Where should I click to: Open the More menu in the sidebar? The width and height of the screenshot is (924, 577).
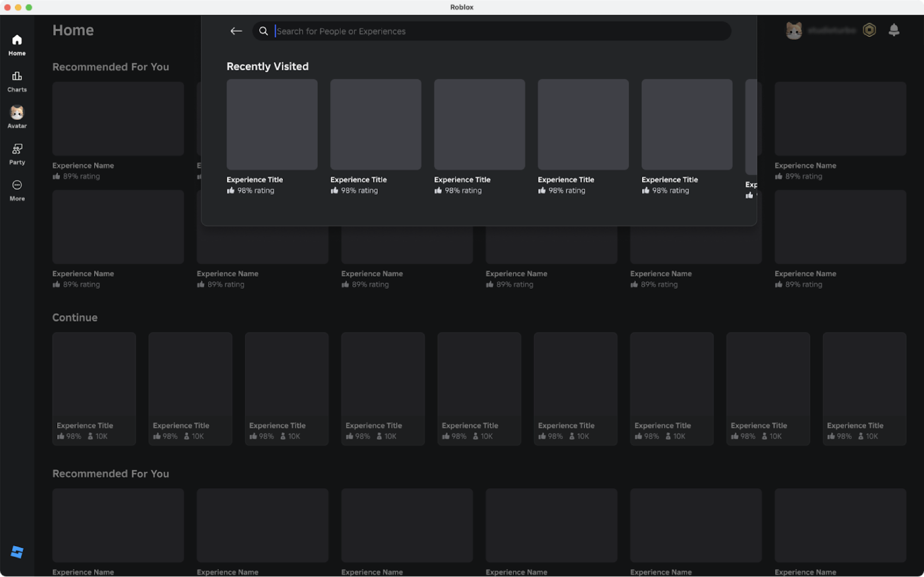[x=17, y=189]
